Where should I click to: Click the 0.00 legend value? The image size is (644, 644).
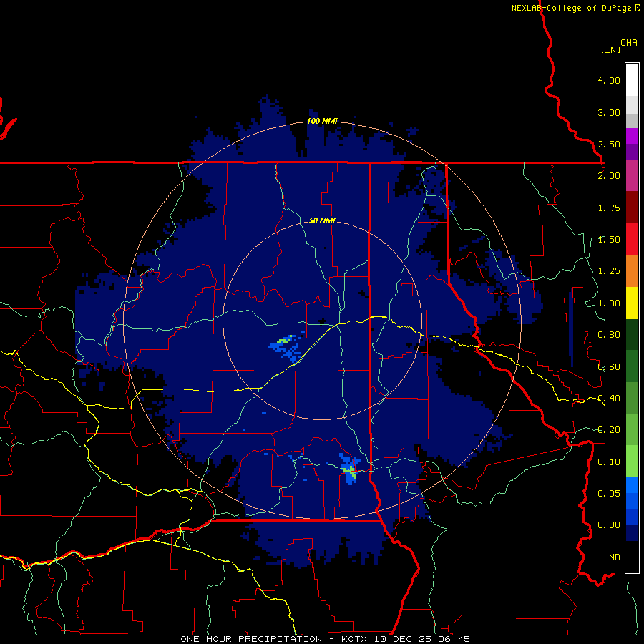click(609, 525)
